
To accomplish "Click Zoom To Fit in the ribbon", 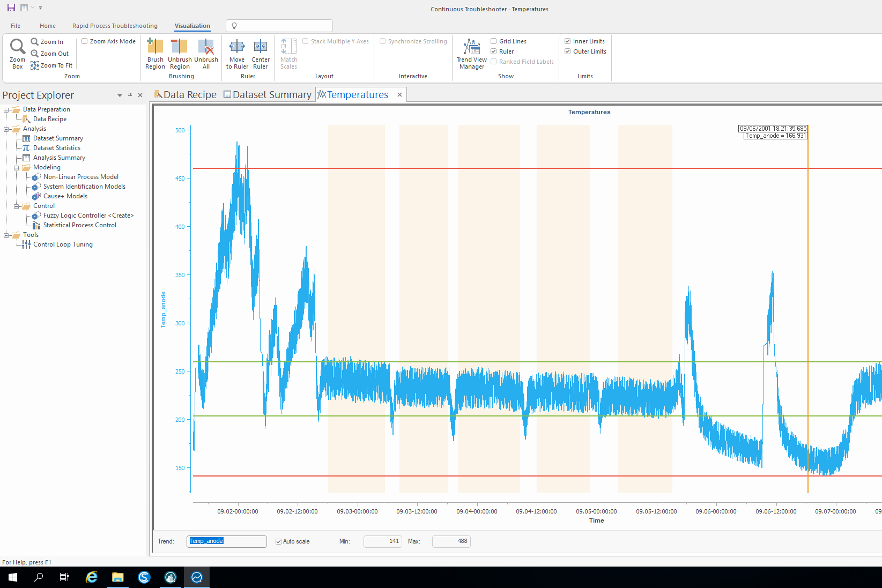I will coord(51,65).
